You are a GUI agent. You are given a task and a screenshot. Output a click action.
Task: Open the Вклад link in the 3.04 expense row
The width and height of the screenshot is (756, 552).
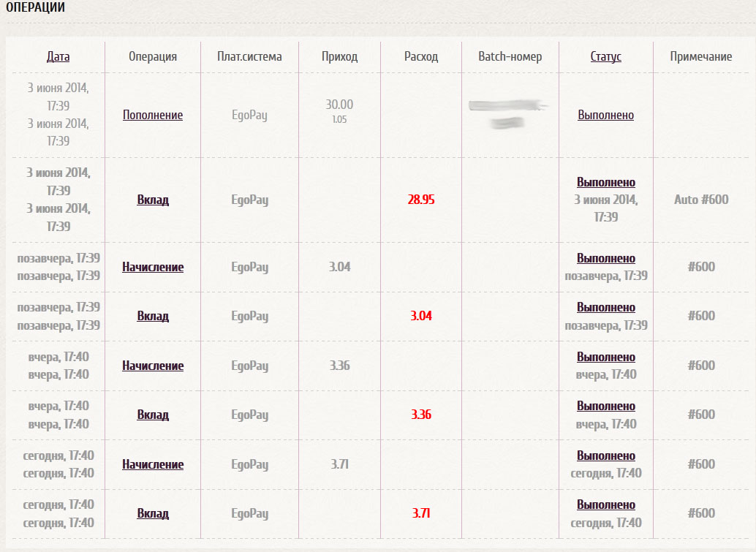(153, 316)
